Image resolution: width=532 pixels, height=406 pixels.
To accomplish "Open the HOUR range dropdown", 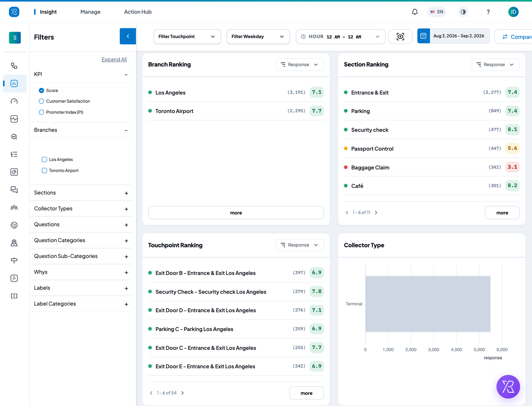I will [340, 37].
